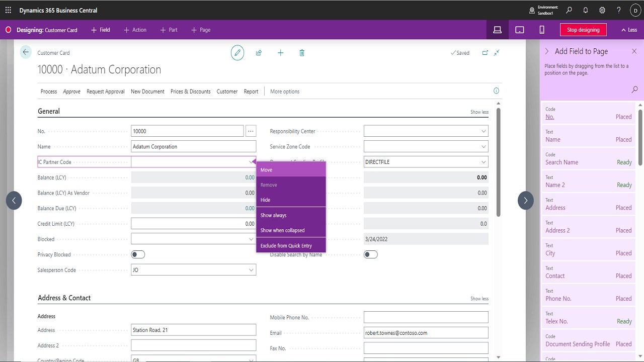Viewport: 644px width, 362px height.
Task: Close the Add Field to Page panel
Action: (x=634, y=51)
